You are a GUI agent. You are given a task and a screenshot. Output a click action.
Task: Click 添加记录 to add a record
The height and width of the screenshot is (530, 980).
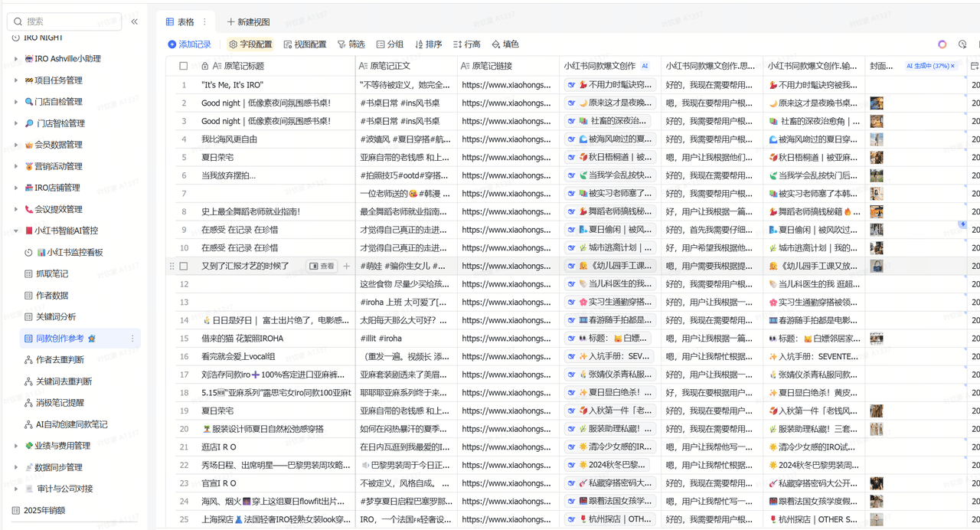[189, 44]
